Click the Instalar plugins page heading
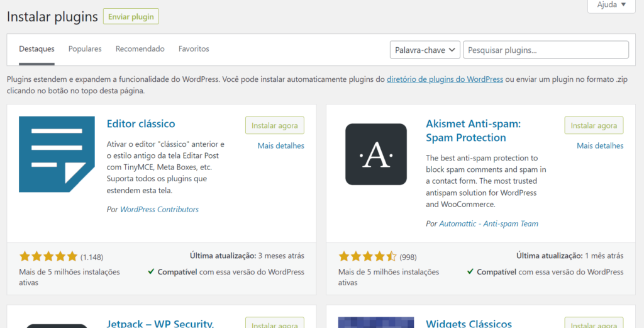The width and height of the screenshot is (644, 328). pyautogui.click(x=52, y=17)
